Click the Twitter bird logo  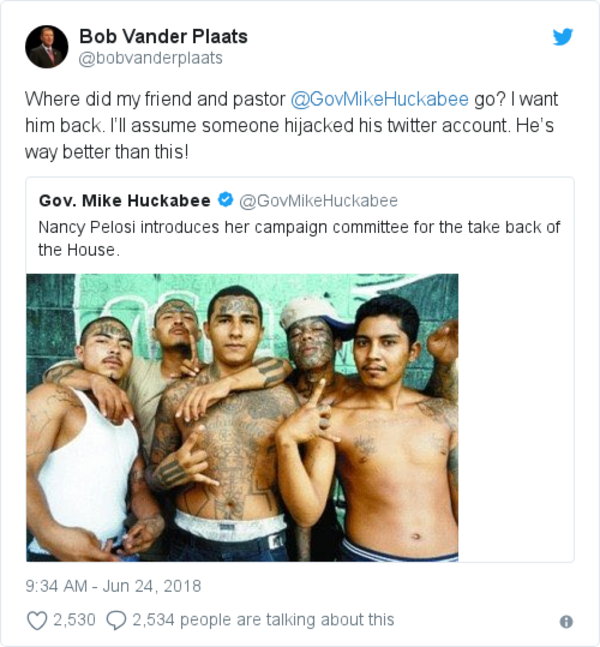pos(563,38)
